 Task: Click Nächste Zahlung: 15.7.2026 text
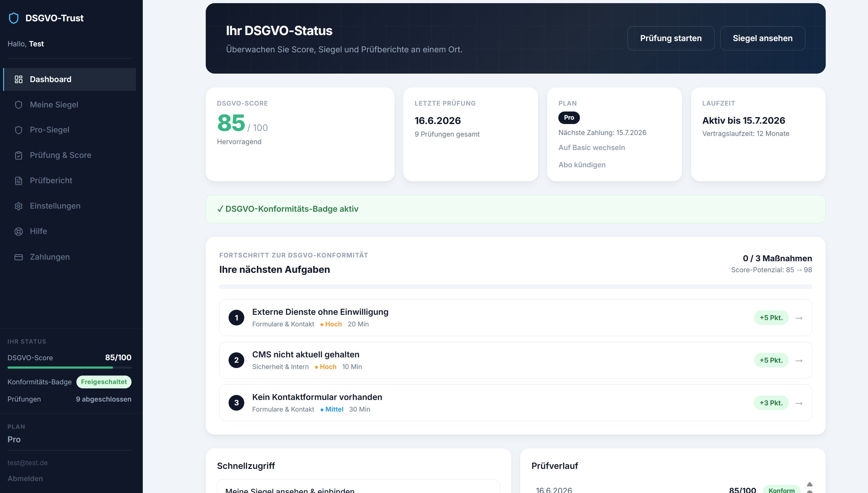click(x=602, y=133)
